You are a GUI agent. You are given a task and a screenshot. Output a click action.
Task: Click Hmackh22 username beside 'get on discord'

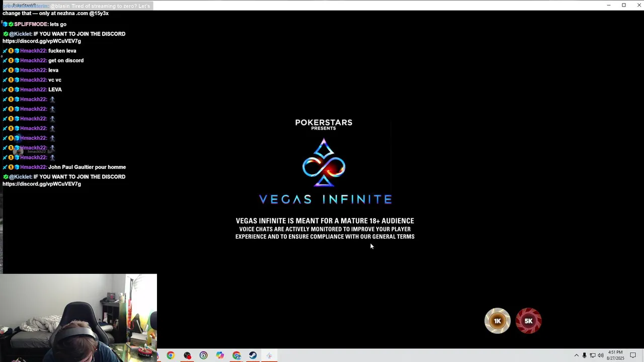(x=33, y=60)
